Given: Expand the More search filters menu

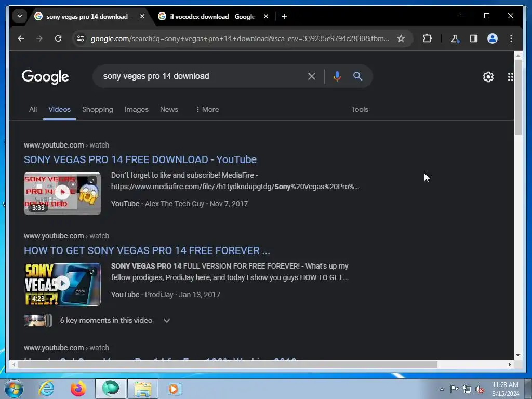Looking at the screenshot, I should point(207,109).
